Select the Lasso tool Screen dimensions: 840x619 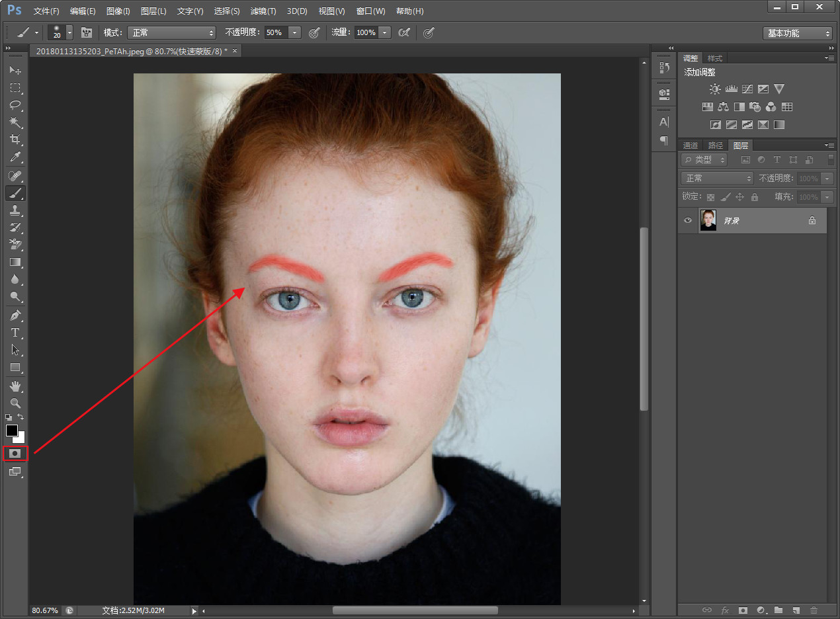point(15,105)
